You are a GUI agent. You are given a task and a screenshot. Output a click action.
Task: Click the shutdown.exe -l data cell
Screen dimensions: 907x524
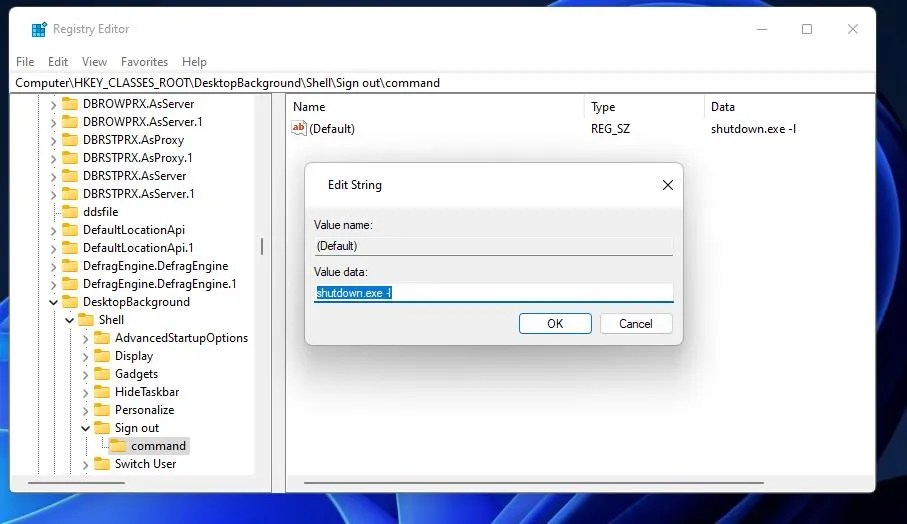(x=753, y=129)
